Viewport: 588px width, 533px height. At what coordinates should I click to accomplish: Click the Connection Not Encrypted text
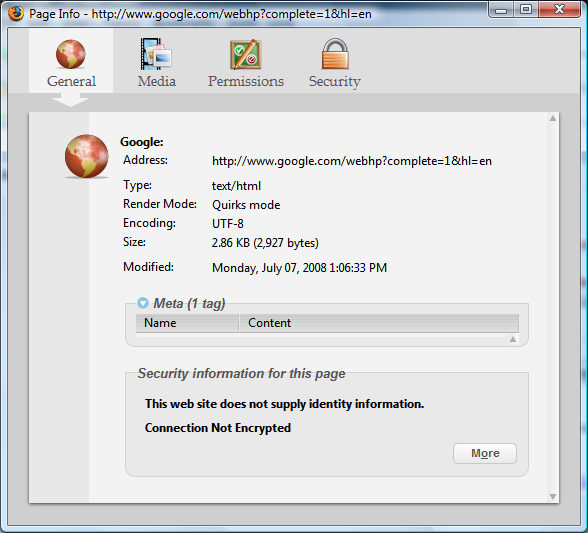tap(218, 428)
